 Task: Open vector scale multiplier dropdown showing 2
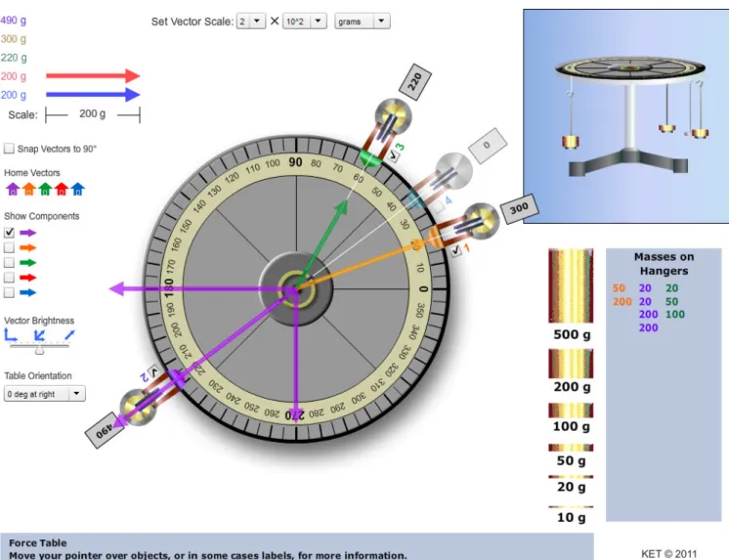coord(251,22)
